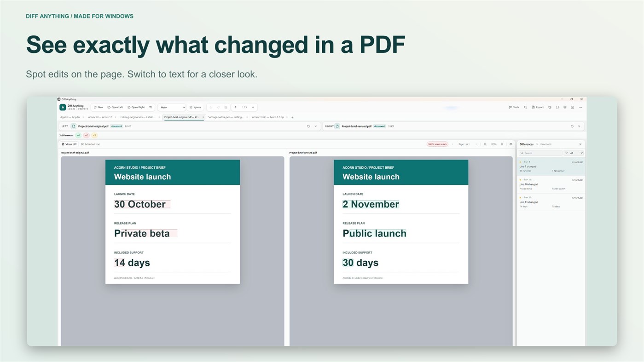Click the Open Left button
The height and width of the screenshot is (362, 644).
[x=115, y=107]
